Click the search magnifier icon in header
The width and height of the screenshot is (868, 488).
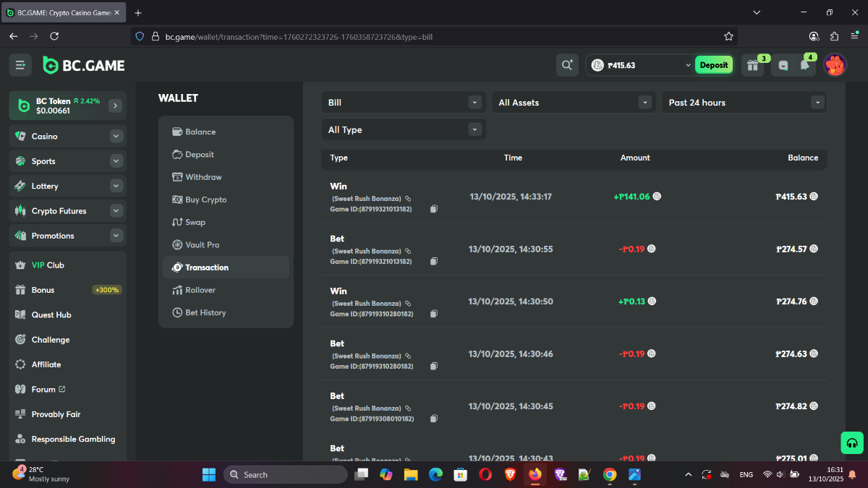click(x=567, y=65)
